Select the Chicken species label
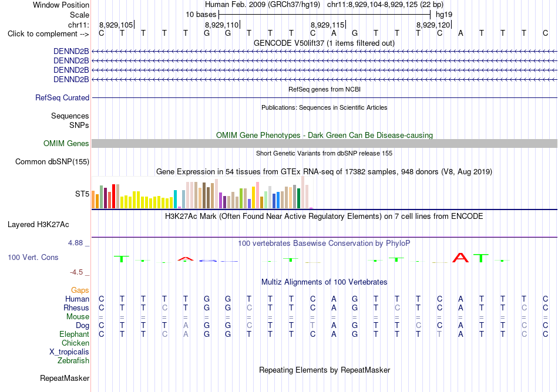Viewport: 558px width, 392px height. [x=75, y=343]
